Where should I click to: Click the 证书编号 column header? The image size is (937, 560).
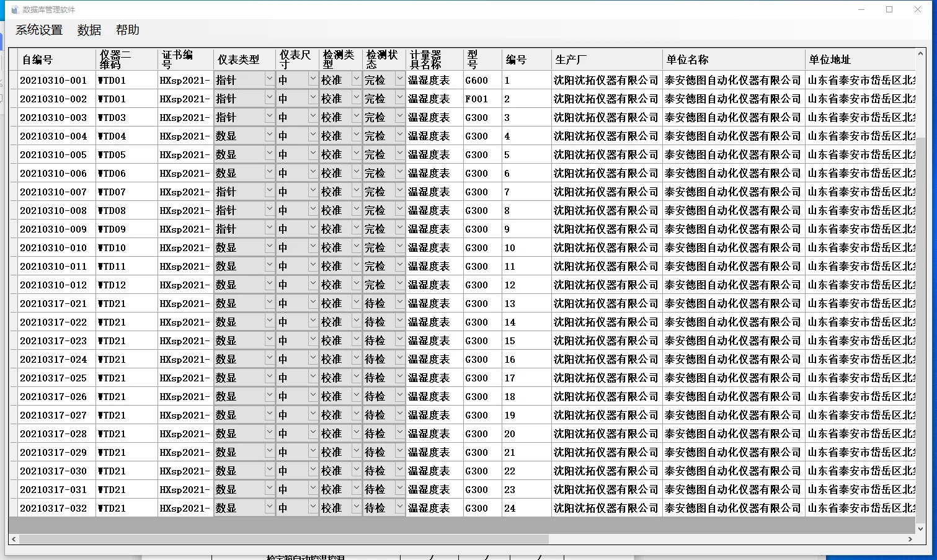tap(186, 60)
